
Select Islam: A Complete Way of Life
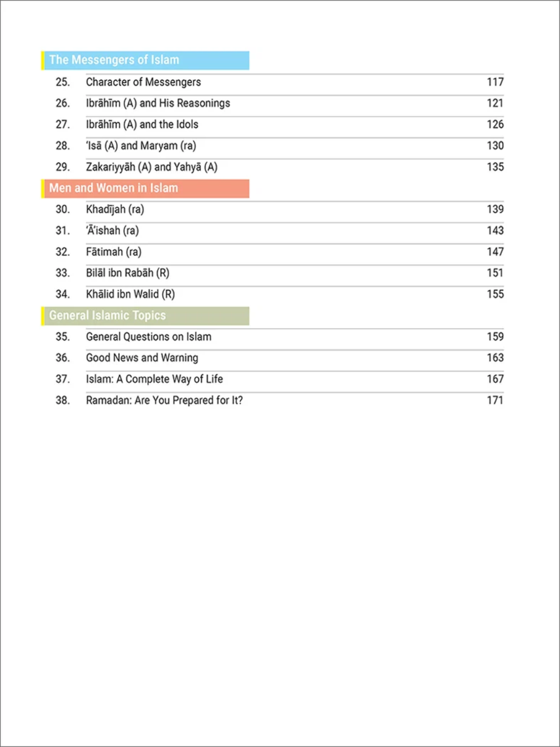pos(154,379)
